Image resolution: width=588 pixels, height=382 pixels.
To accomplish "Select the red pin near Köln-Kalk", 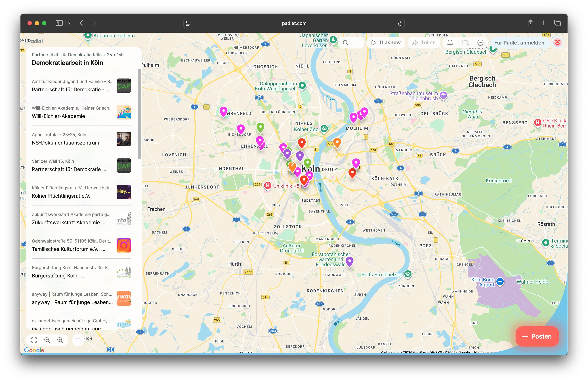I will point(352,173).
